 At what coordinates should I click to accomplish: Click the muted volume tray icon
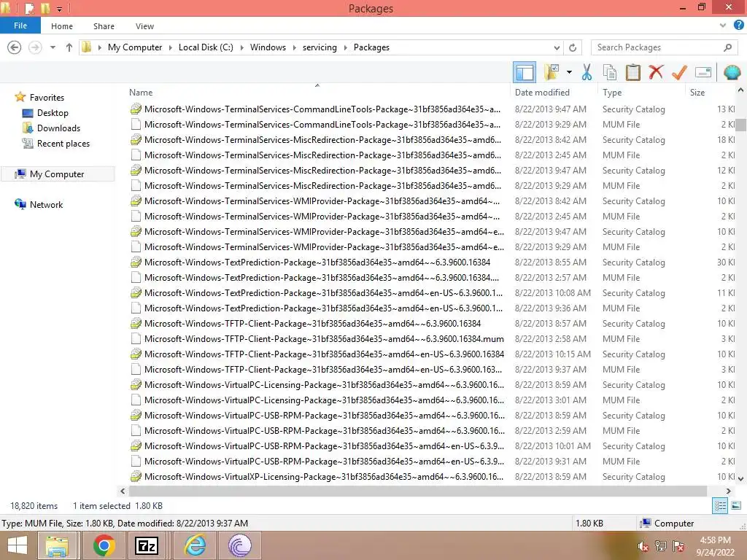(x=642, y=547)
